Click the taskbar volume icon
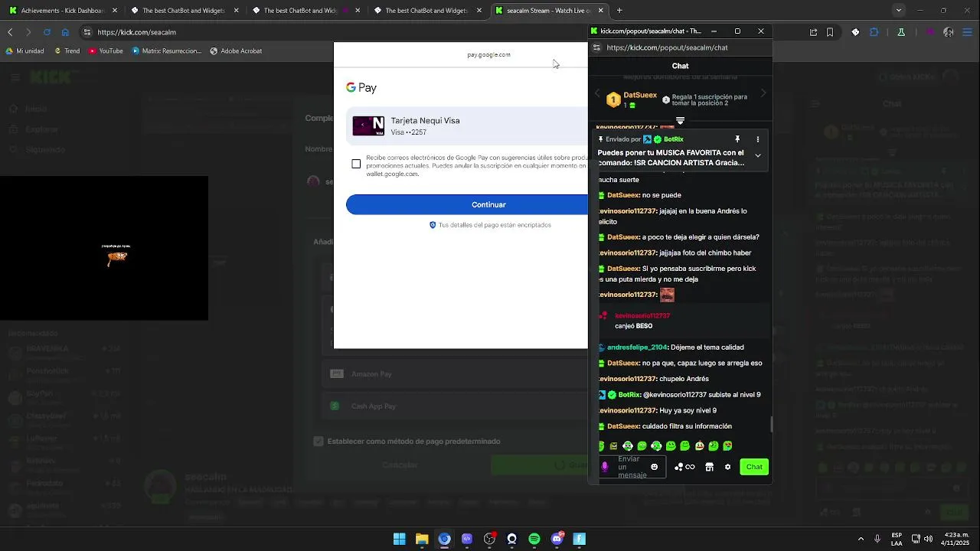The image size is (980, 551). point(928,539)
